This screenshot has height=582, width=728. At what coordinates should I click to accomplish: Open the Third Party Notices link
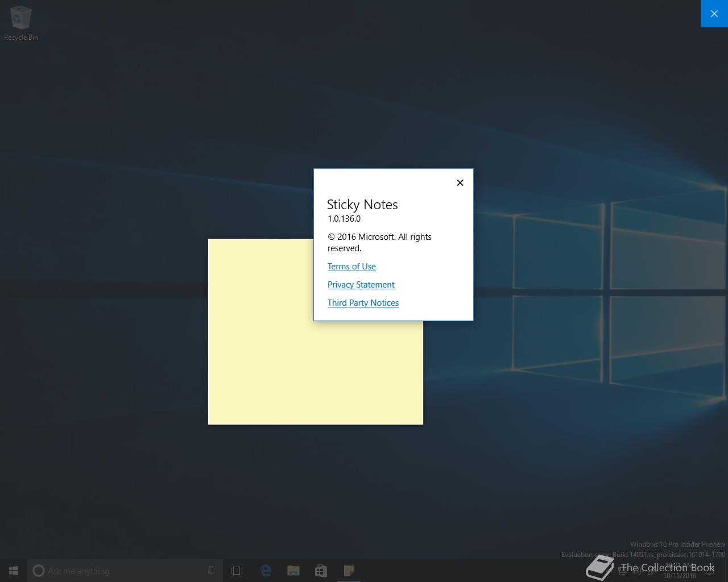pos(363,303)
